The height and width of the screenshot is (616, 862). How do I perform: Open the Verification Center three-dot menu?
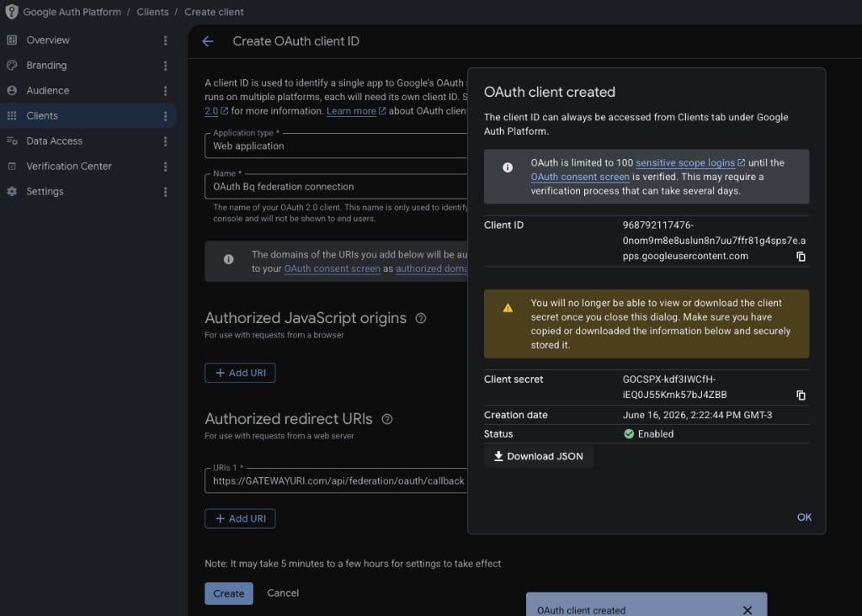point(166,167)
